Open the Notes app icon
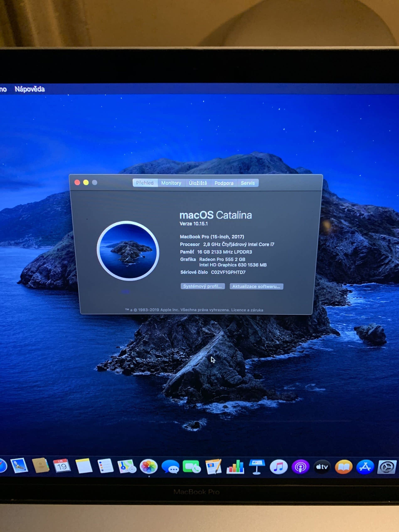Screen dimensions: 399x532 click(x=84, y=466)
